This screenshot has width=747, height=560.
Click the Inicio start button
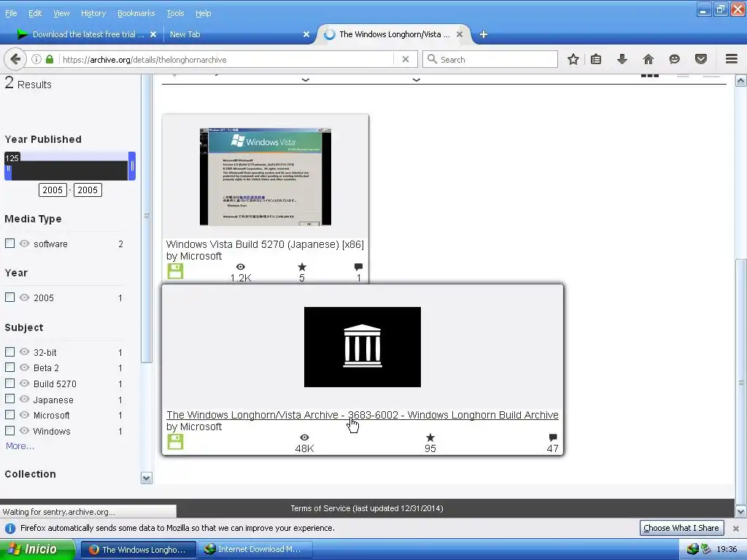37,549
